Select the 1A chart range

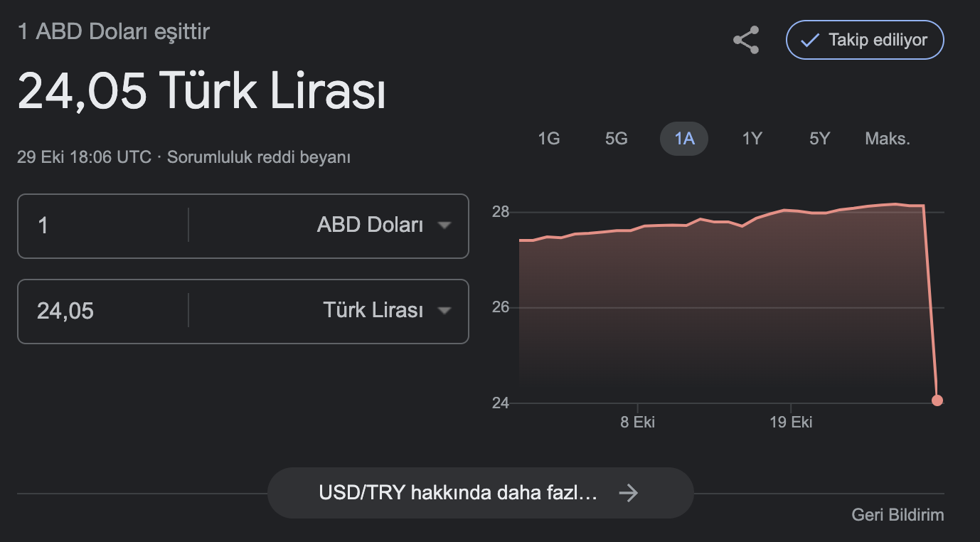pos(684,139)
